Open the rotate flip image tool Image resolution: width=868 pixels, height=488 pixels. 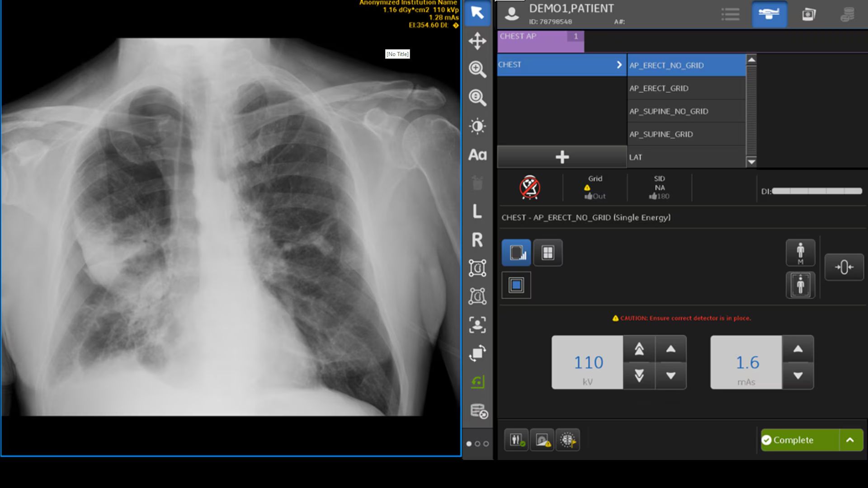477,353
